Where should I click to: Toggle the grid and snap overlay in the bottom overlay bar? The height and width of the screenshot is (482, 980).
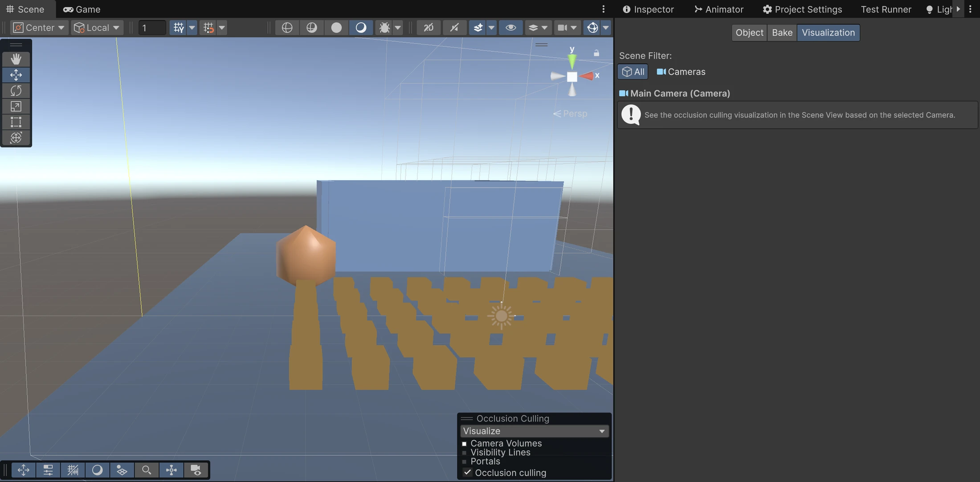73,470
